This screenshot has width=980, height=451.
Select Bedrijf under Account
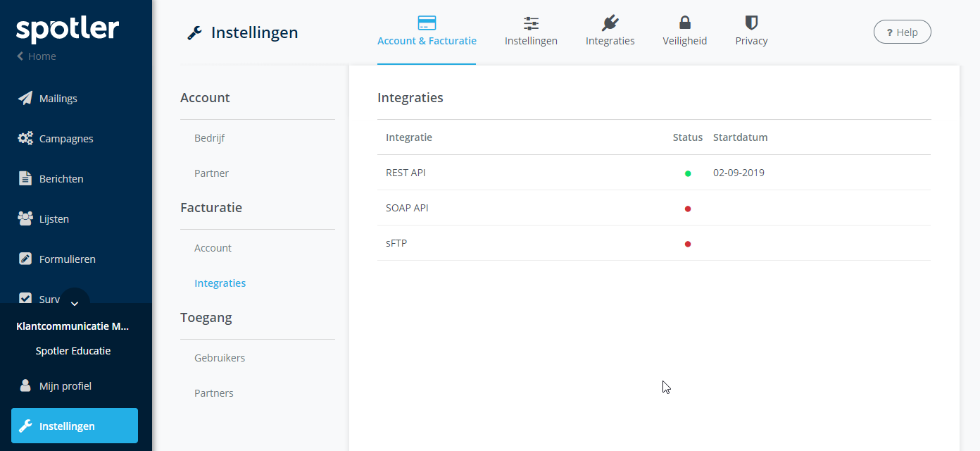(210, 138)
